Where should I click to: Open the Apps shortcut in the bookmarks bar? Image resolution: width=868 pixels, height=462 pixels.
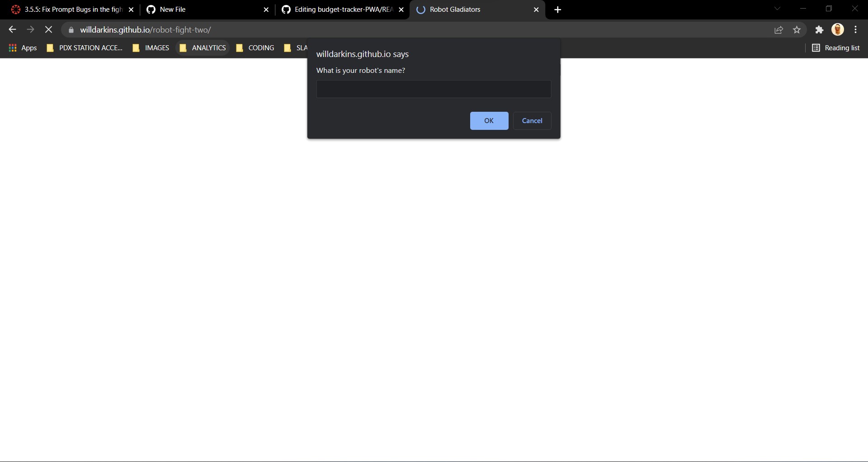pos(23,48)
